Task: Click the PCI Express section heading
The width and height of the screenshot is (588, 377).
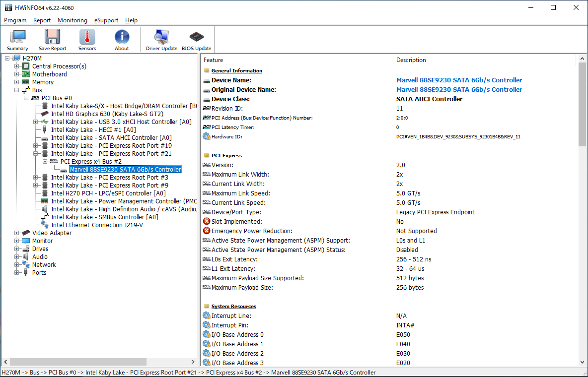Action: [x=226, y=156]
